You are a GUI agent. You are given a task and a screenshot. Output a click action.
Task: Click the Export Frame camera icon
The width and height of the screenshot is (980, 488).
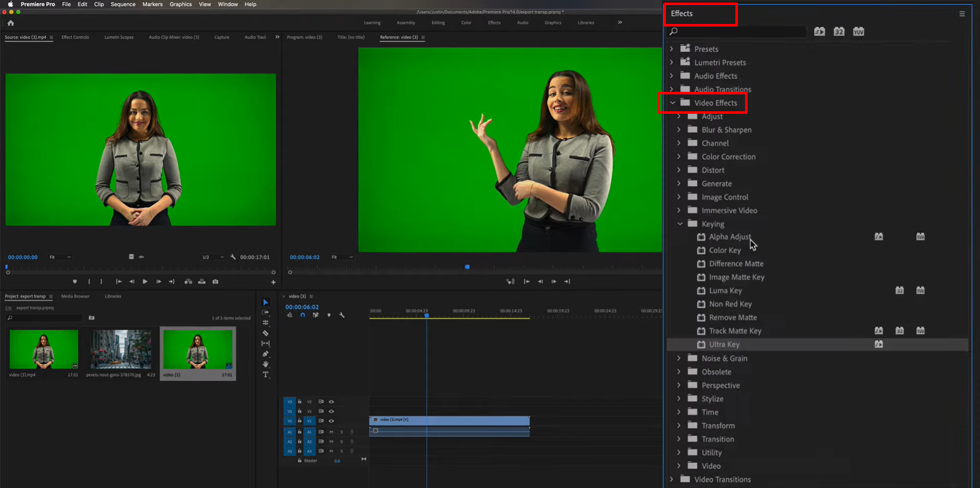[x=216, y=281]
